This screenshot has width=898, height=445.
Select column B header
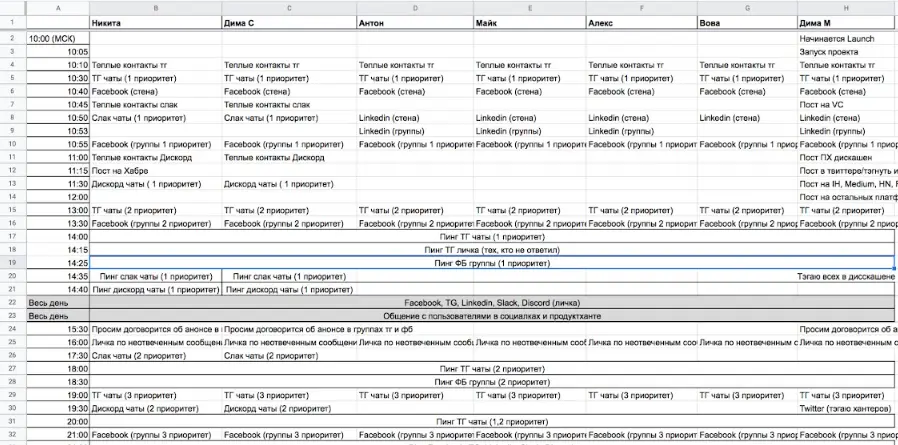156,8
